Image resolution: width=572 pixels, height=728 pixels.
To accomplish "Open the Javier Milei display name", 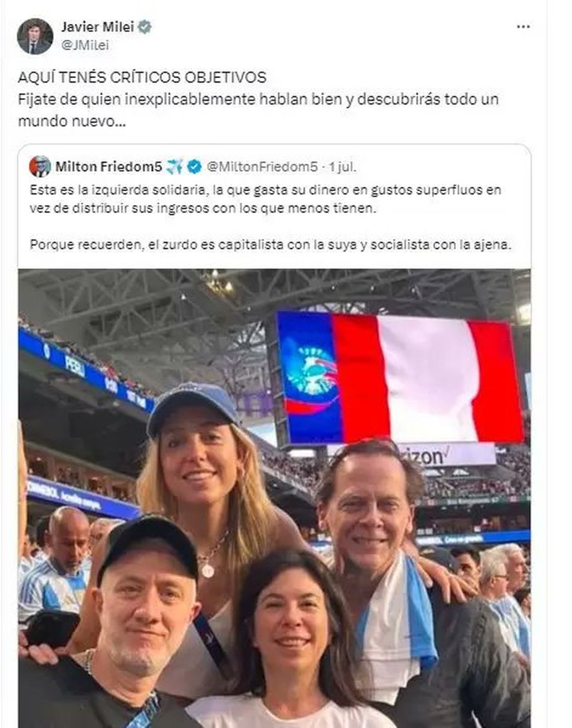I will coord(97,27).
